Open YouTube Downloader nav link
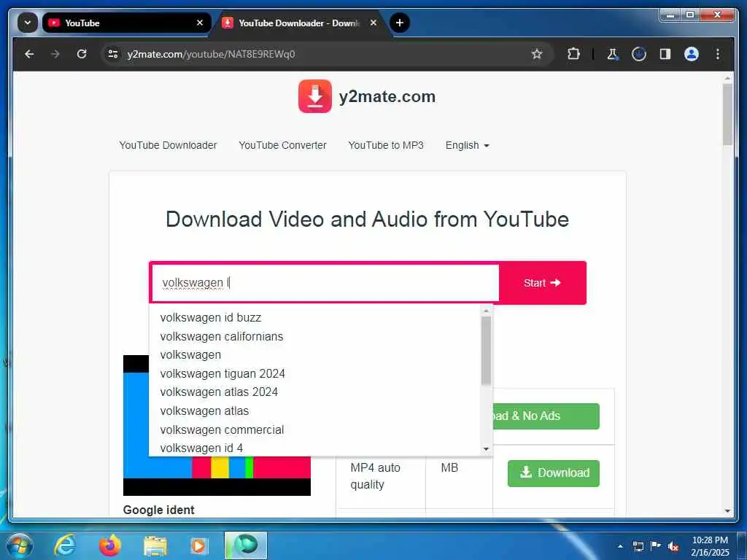 168,145
